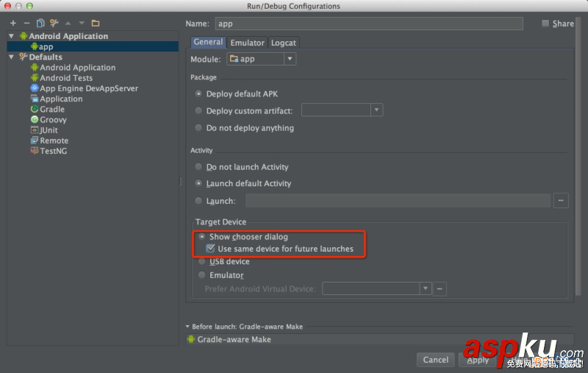Select USB device target option

pyautogui.click(x=201, y=262)
